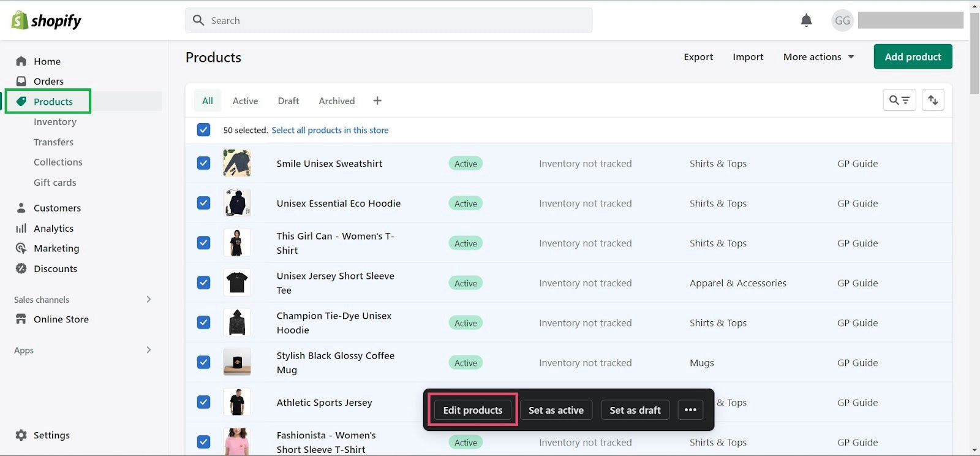Click the Discounts badge icon
980x456 pixels.
click(21, 268)
